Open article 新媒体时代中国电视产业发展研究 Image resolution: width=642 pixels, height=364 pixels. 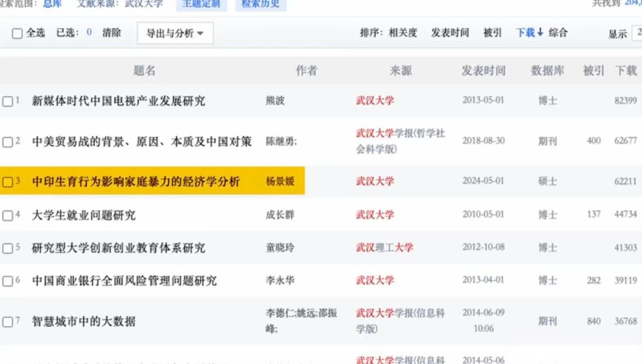point(119,101)
